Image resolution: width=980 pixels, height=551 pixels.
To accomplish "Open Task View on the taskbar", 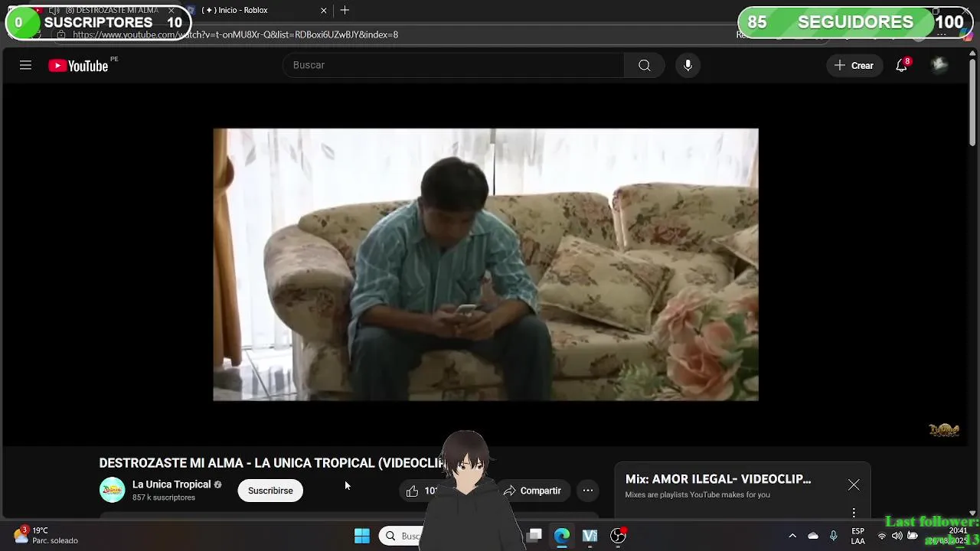I will coord(534,536).
